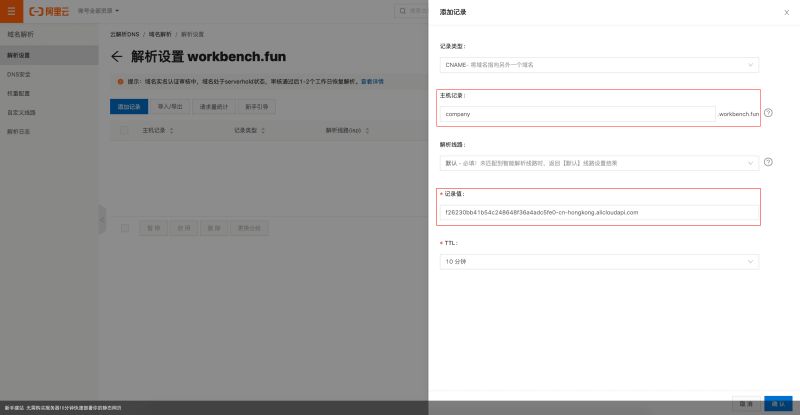This screenshot has width=800, height=415.
Task: Click the blue 确认 button in panel footer
Action: pos(778,404)
